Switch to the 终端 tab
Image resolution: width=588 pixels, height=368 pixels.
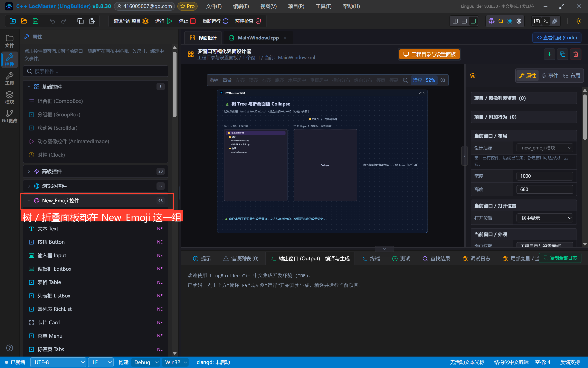(371, 258)
